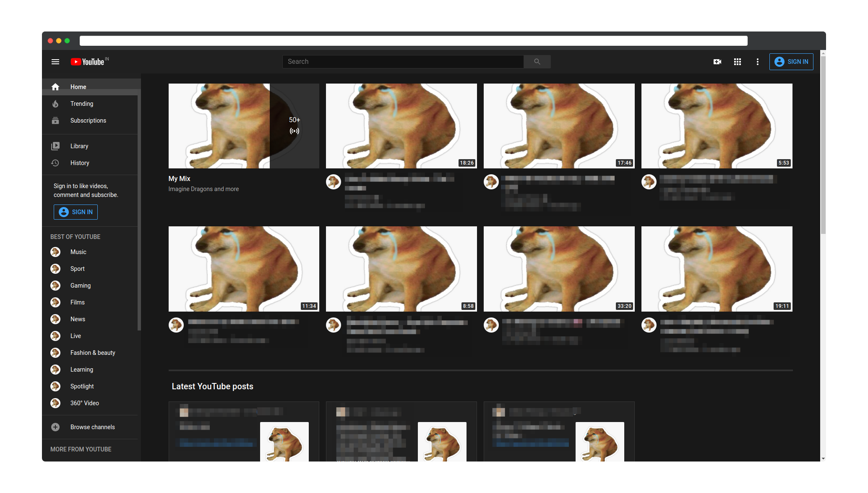Click the sidebar SIGN IN button
Screen dimensions: 868x493
tap(76, 212)
